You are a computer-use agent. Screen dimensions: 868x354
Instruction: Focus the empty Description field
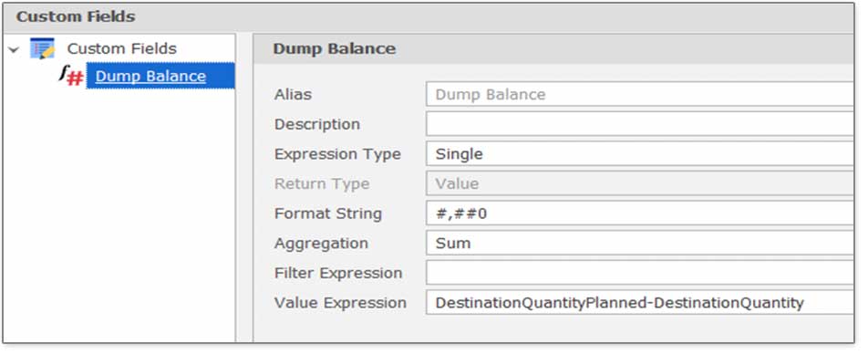(639, 124)
